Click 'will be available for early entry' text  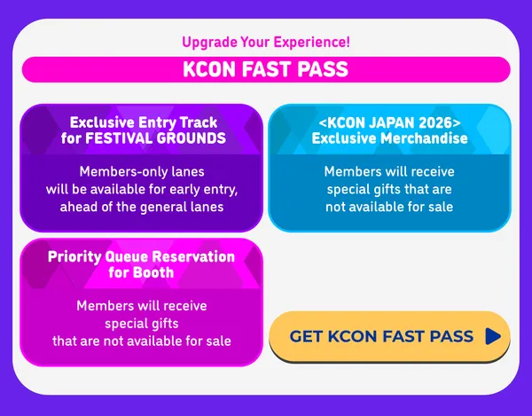pyautogui.click(x=141, y=189)
